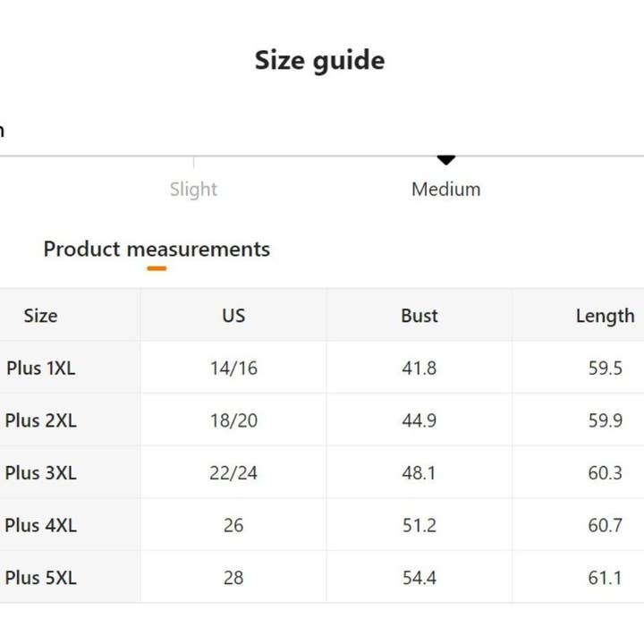Click the Medium stretch label

click(x=445, y=189)
